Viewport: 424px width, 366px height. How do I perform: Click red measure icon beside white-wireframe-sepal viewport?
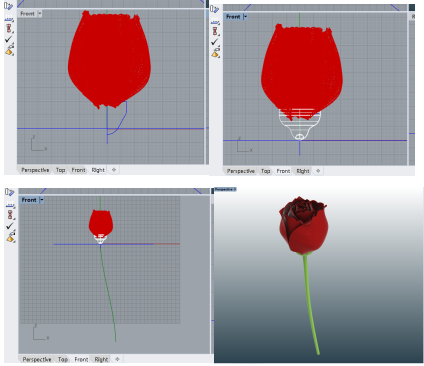coord(215,31)
